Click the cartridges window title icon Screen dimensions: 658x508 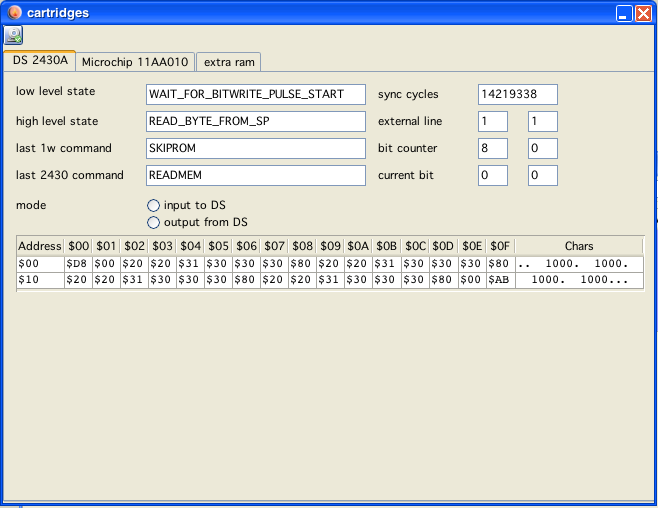(x=15, y=13)
